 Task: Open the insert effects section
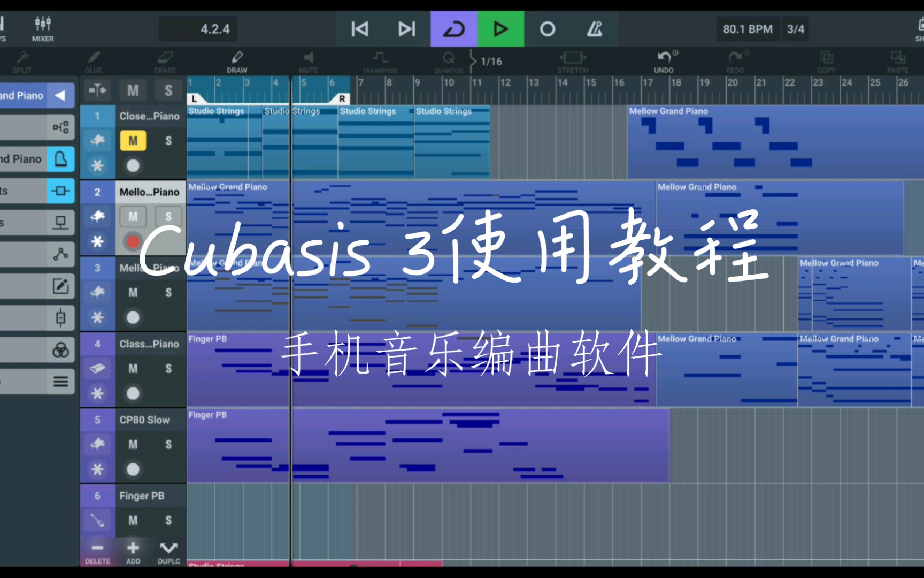pyautogui.click(x=60, y=191)
